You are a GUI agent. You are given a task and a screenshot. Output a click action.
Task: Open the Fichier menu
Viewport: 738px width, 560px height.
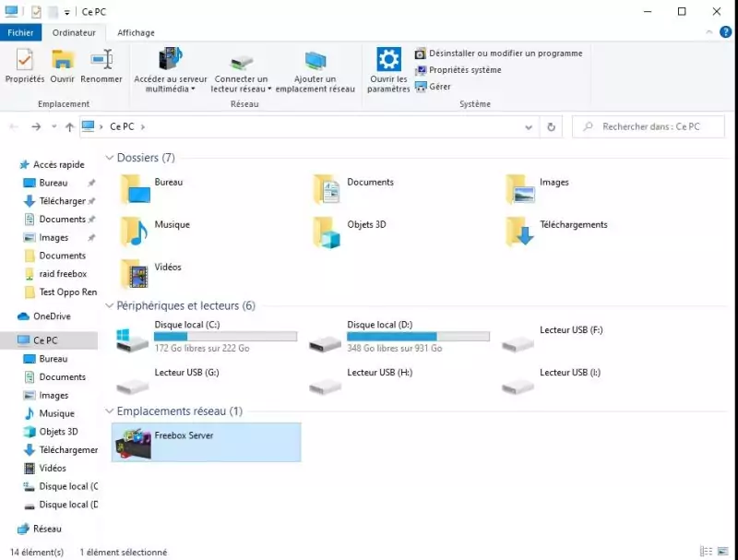(x=19, y=32)
